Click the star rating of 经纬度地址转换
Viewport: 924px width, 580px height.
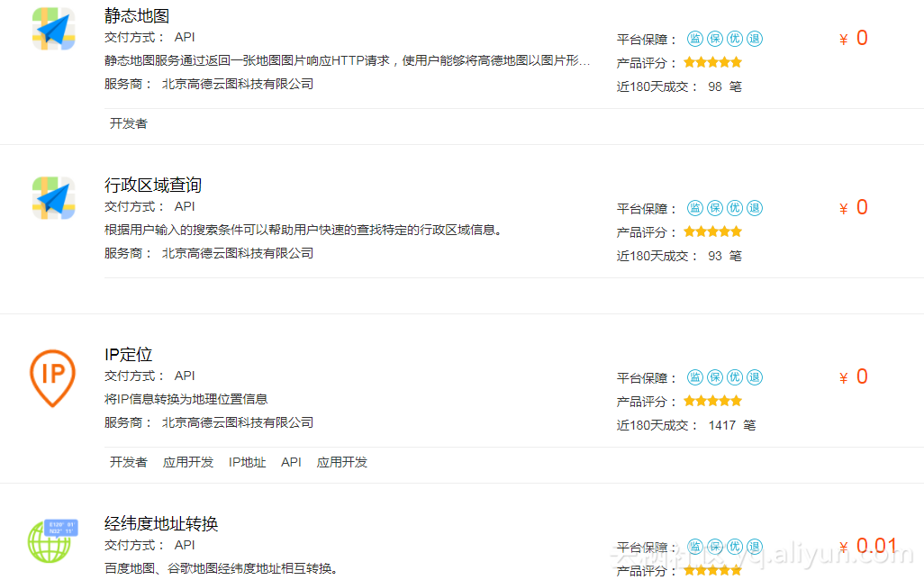pos(712,570)
